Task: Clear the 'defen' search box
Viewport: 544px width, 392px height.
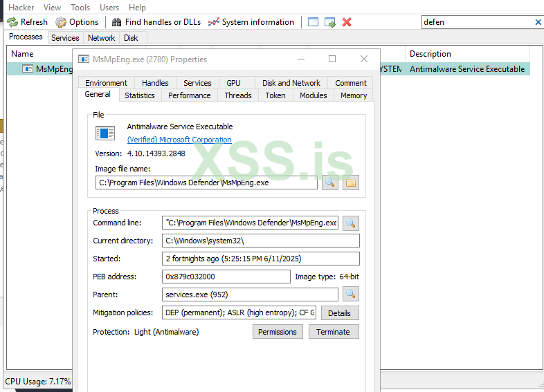Action: pyautogui.click(x=538, y=22)
